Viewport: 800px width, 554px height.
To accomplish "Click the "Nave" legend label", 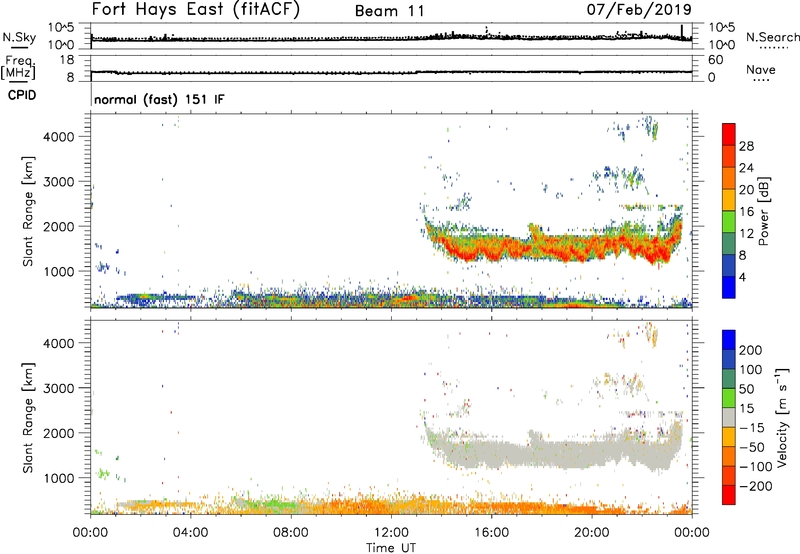I will tap(760, 70).
